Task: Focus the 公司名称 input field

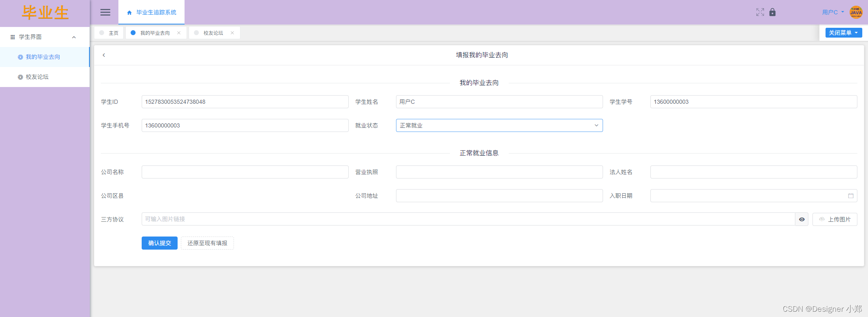Action: pyautogui.click(x=245, y=172)
